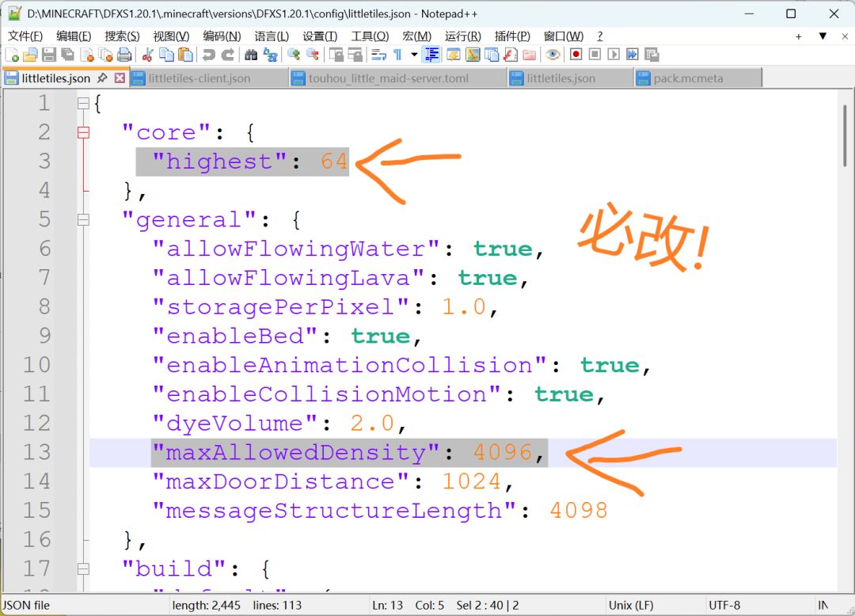Click the New file toolbar icon
The width and height of the screenshot is (855, 616).
point(11,55)
